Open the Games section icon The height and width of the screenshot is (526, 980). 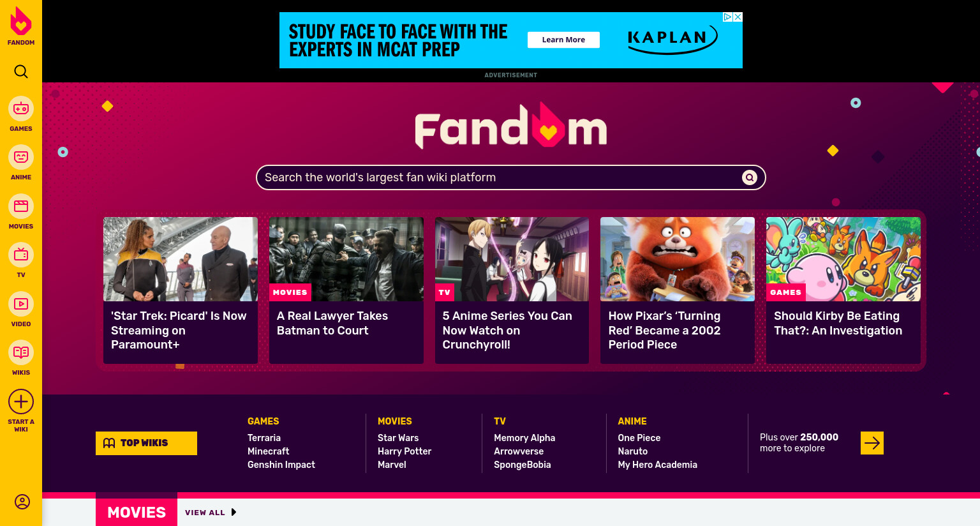[x=21, y=109]
